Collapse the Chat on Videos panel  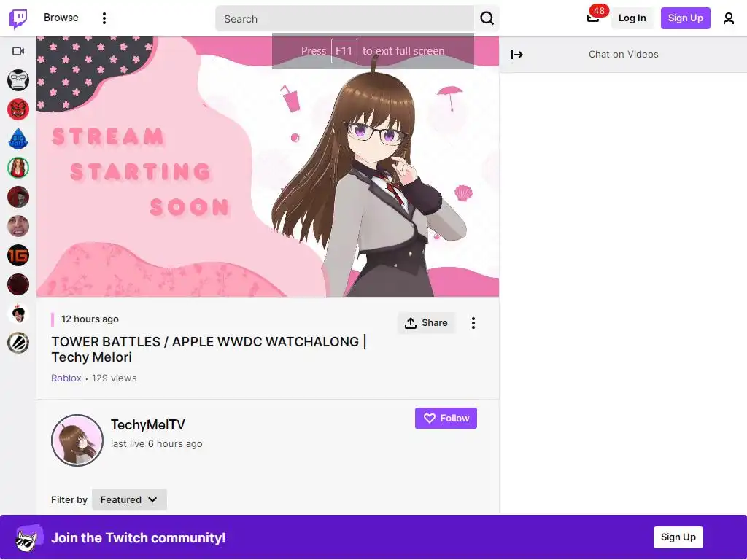pyautogui.click(x=517, y=55)
